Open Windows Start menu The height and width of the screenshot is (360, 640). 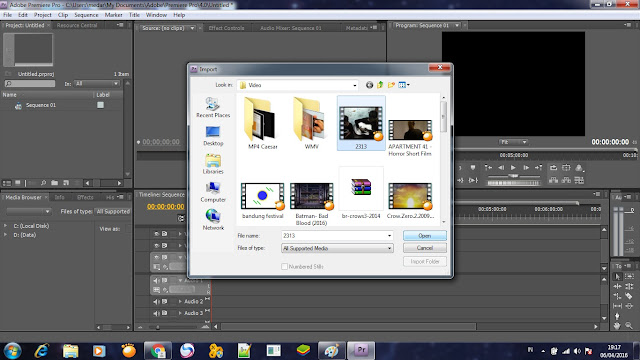tap(12, 351)
